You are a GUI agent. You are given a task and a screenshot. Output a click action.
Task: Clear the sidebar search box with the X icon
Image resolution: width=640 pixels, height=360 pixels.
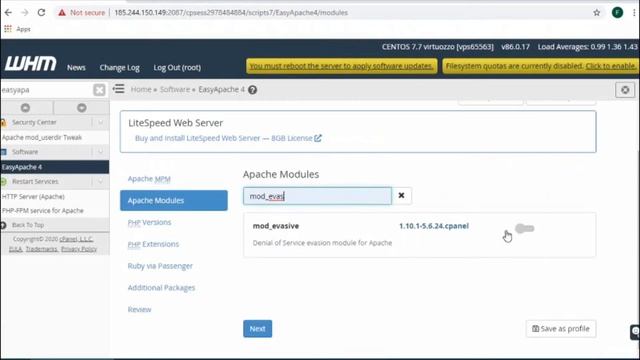99,90
